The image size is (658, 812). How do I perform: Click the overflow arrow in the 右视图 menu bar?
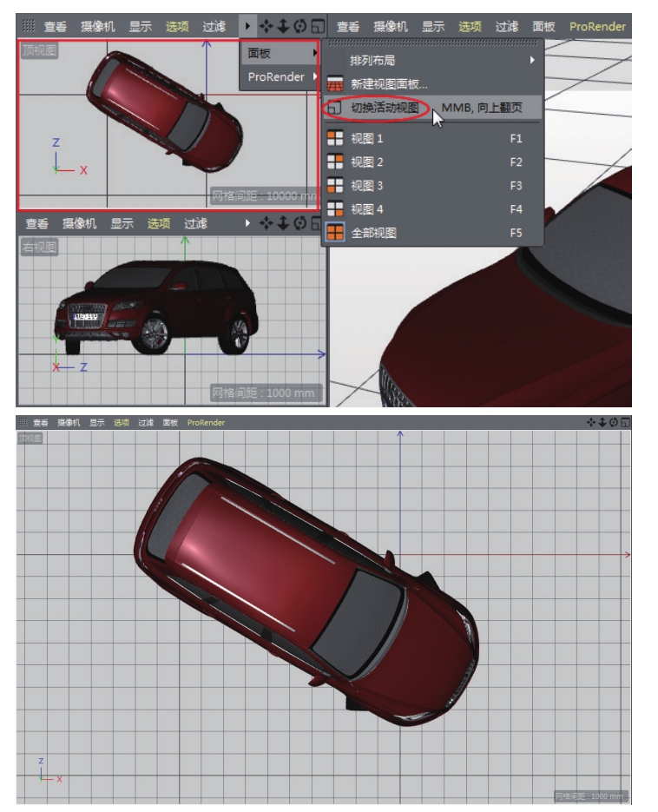(248, 224)
